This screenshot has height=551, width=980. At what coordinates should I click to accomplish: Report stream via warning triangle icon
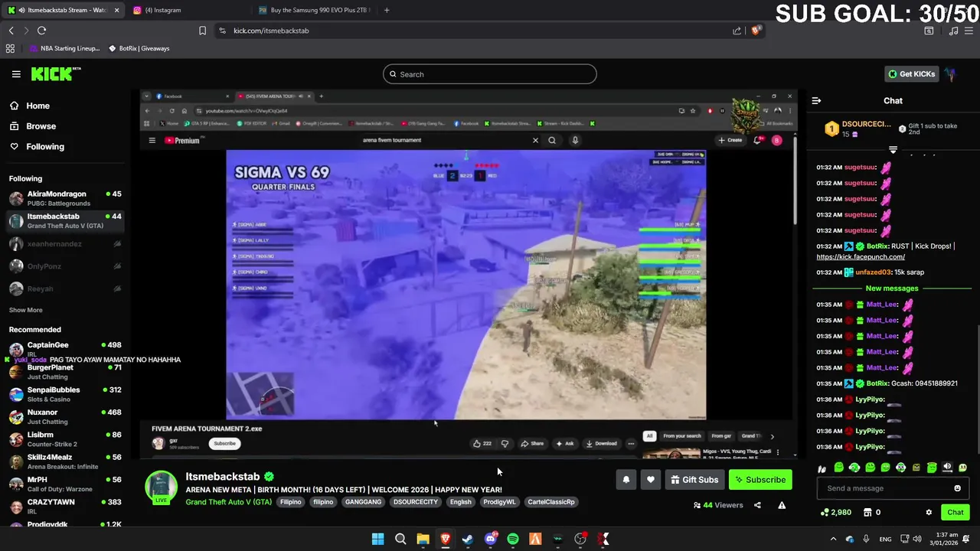782,505
